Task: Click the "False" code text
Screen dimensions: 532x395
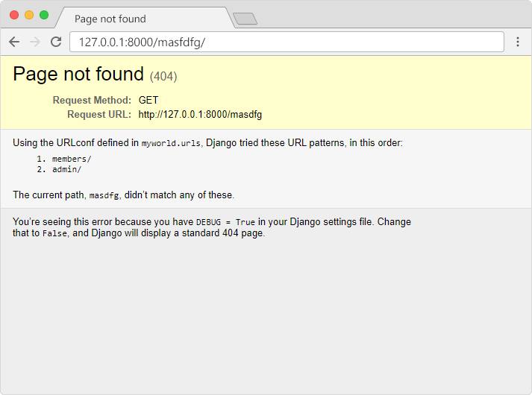Action: point(55,233)
